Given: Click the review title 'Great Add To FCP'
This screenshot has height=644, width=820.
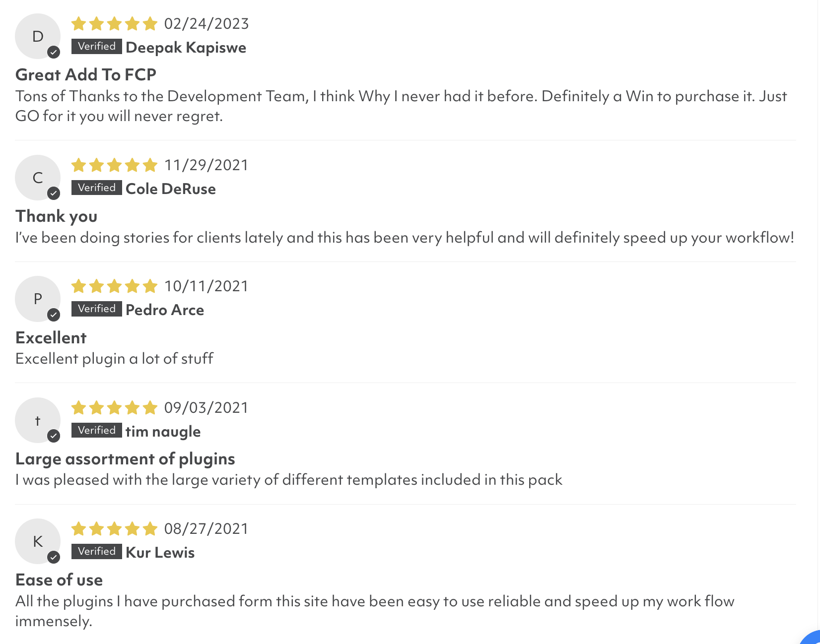Looking at the screenshot, I should [x=86, y=74].
